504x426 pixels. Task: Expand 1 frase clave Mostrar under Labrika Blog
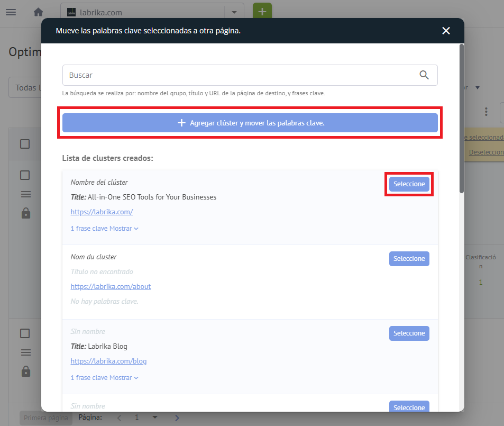105,378
